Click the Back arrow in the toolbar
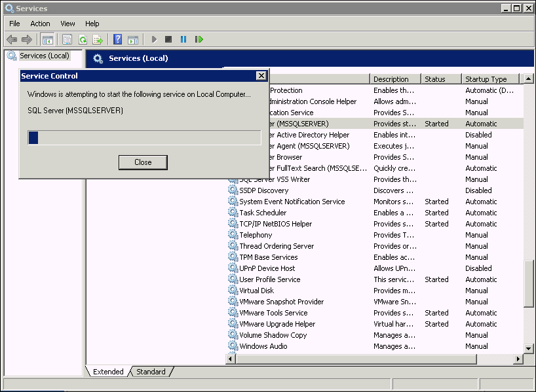This screenshot has width=536, height=392. tap(12, 39)
